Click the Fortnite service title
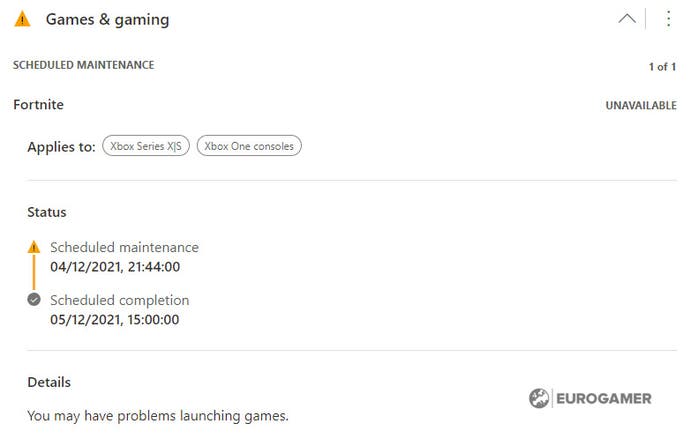The width and height of the screenshot is (690, 446). (x=38, y=105)
